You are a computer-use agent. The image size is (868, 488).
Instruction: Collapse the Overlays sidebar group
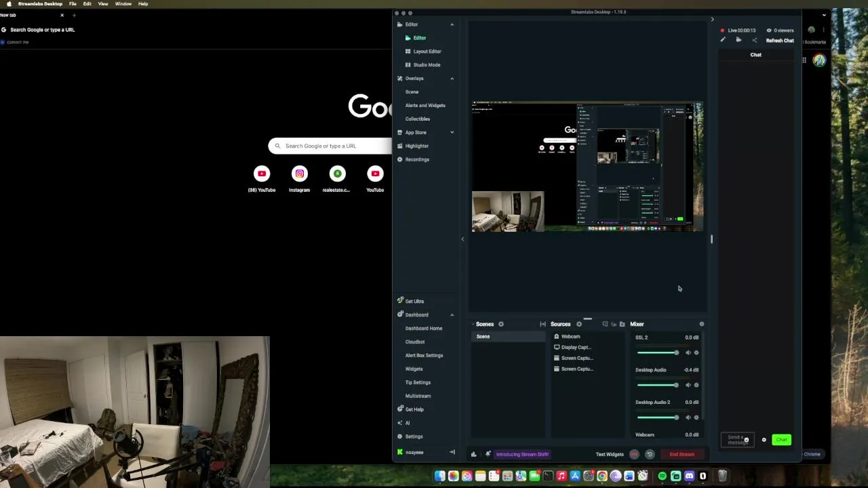click(452, 79)
